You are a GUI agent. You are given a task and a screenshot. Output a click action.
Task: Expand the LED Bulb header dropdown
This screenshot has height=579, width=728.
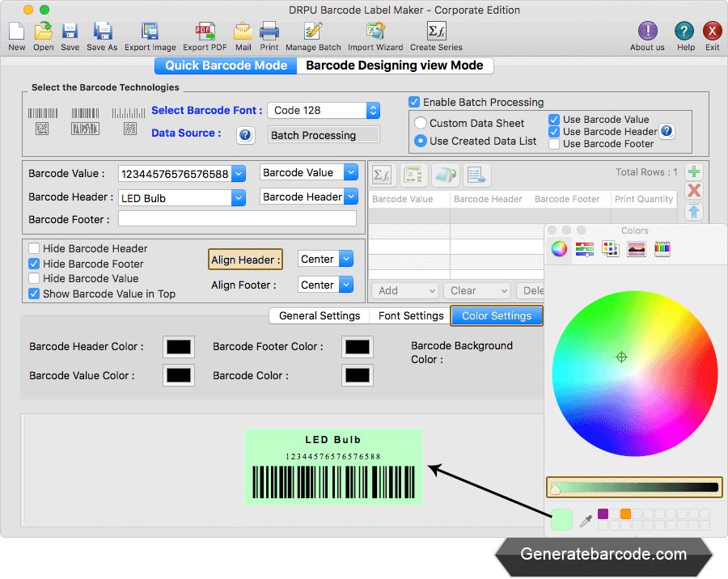click(x=238, y=198)
